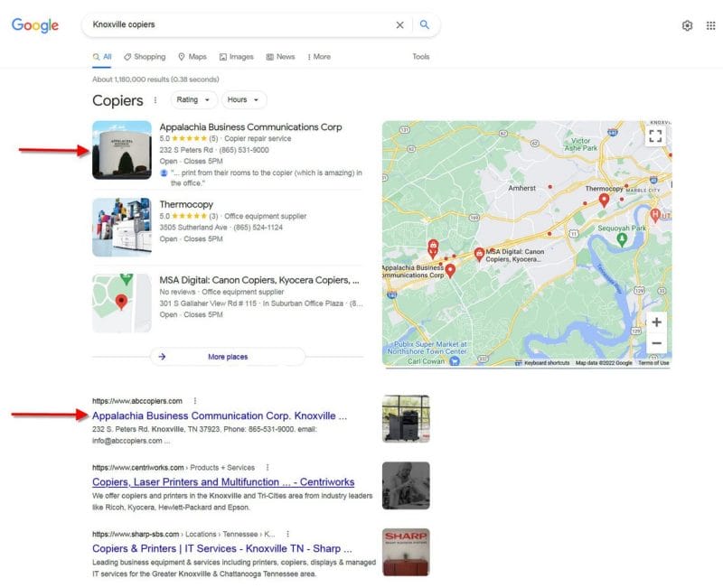
Task: Click Terms of Use on map
Action: click(x=653, y=363)
